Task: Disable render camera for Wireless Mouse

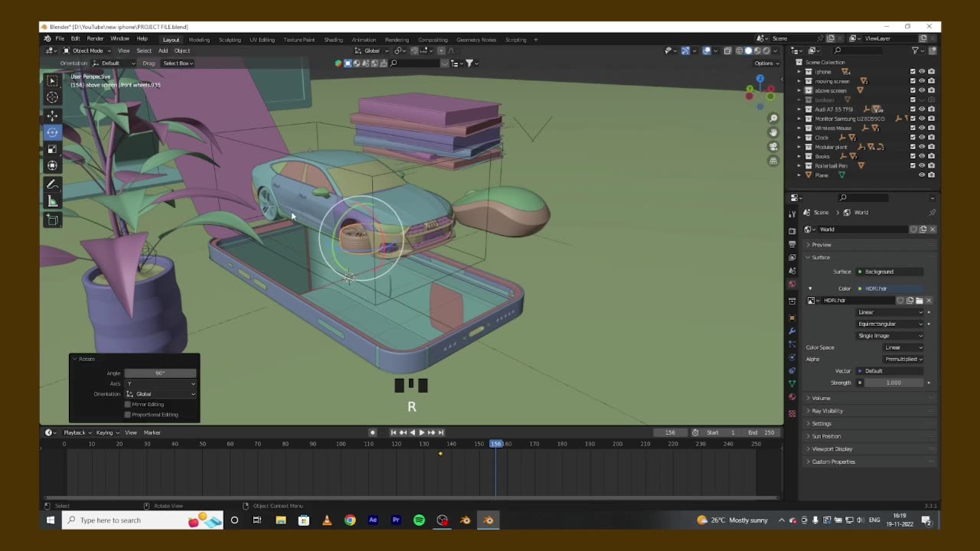Action: 931,128
